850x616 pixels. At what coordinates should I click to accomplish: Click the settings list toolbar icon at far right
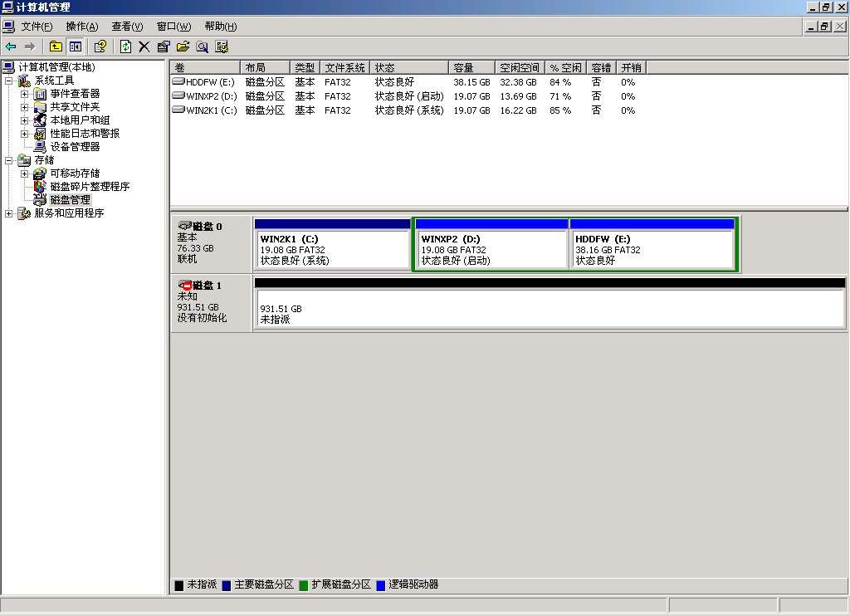tap(222, 46)
